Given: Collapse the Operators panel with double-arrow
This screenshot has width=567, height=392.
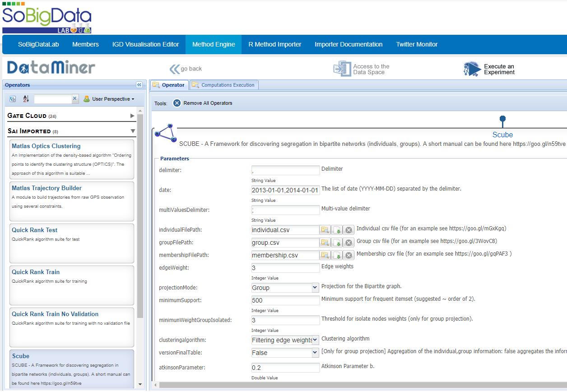Looking at the screenshot, I should (139, 84).
